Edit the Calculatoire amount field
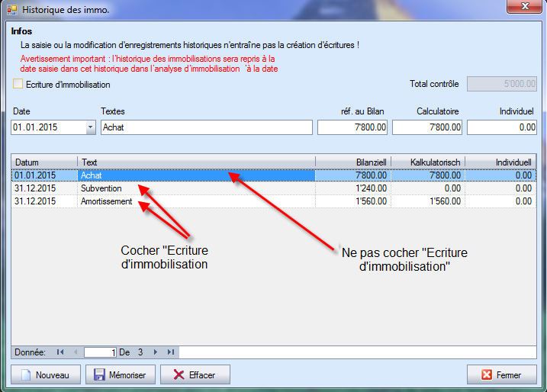The width and height of the screenshot is (547, 392). 427,127
